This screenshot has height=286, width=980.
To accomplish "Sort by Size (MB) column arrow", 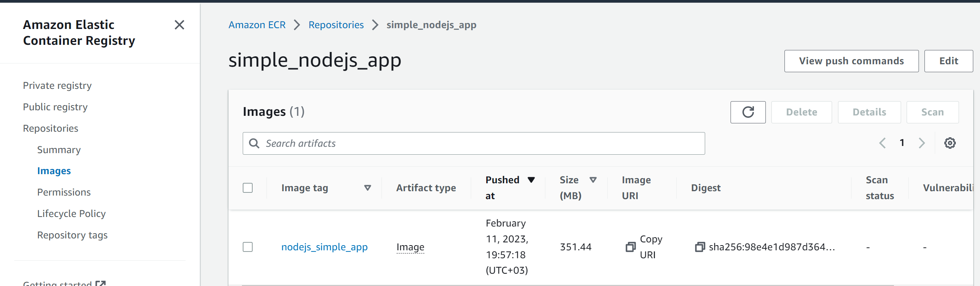I will (593, 180).
